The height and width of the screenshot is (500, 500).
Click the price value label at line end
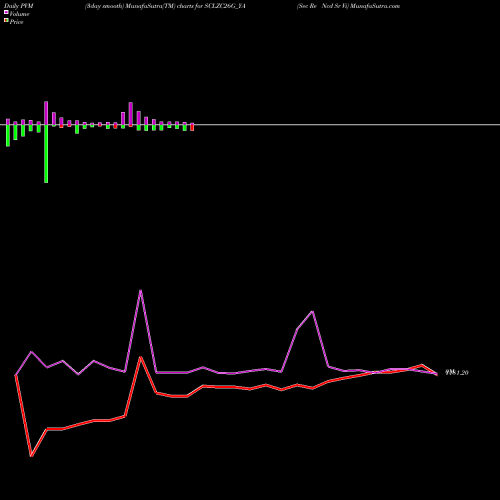tap(457, 373)
